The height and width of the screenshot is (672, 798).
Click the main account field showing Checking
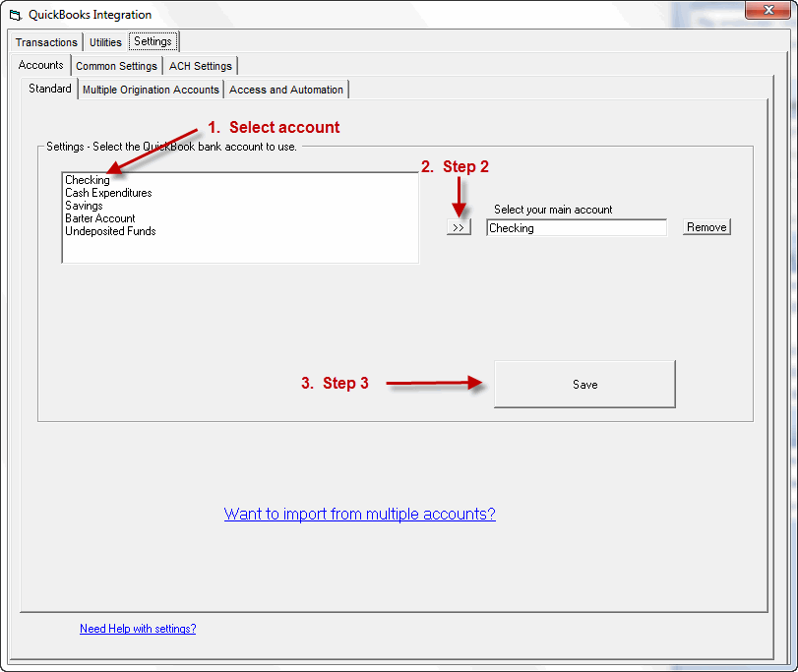pos(576,228)
